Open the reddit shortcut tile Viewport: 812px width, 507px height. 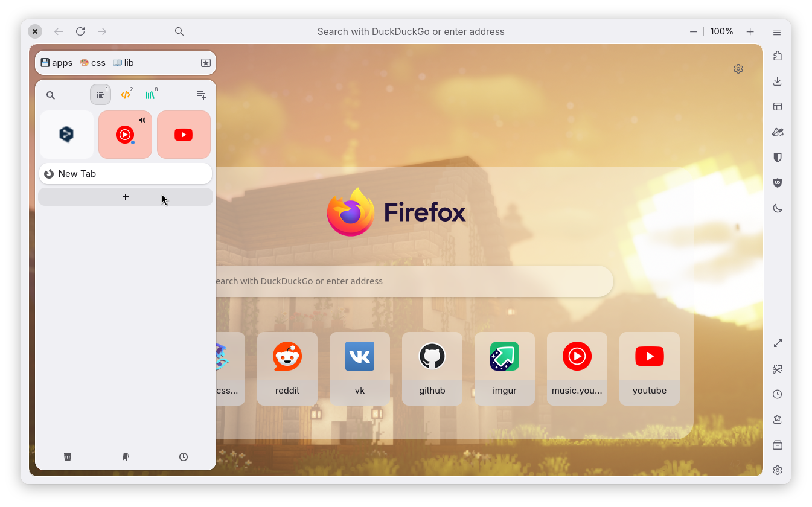(287, 369)
